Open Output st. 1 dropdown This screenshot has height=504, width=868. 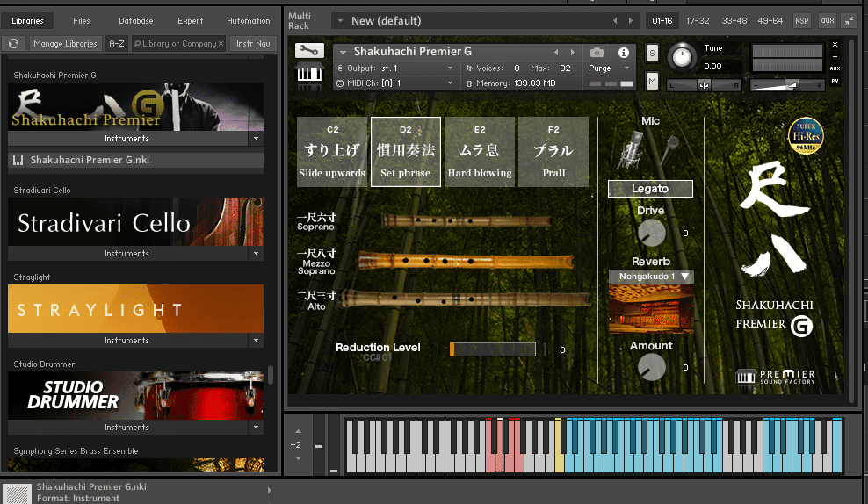pos(450,68)
